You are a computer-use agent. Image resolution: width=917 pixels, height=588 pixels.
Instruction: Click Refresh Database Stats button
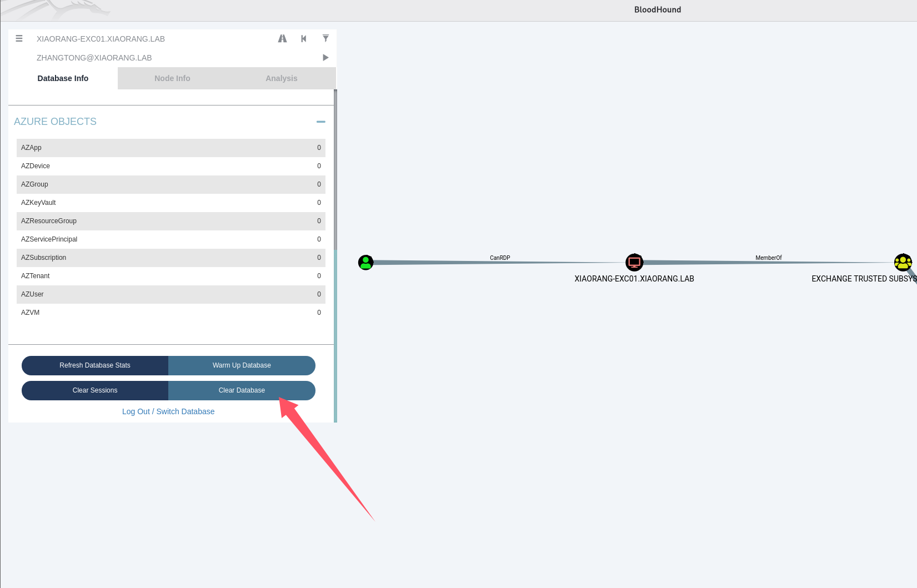(95, 365)
